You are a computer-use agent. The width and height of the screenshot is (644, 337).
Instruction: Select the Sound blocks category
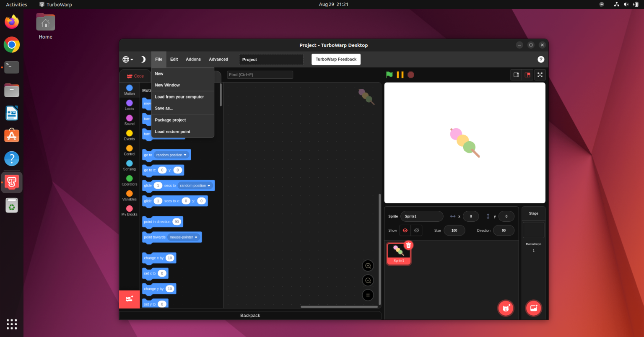point(129,119)
